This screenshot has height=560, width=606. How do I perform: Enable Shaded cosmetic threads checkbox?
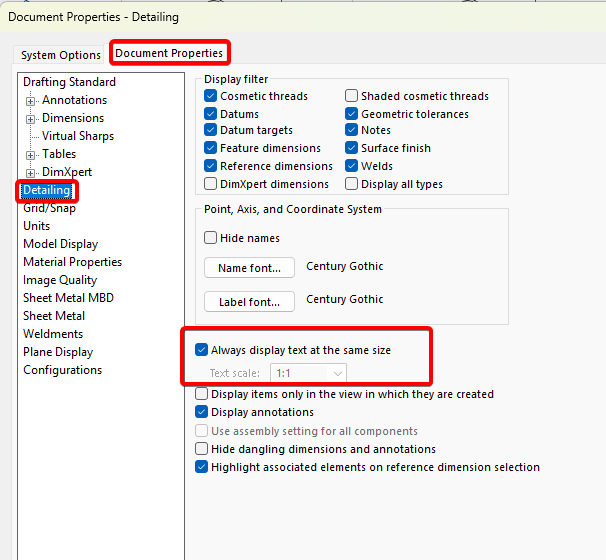coord(351,95)
